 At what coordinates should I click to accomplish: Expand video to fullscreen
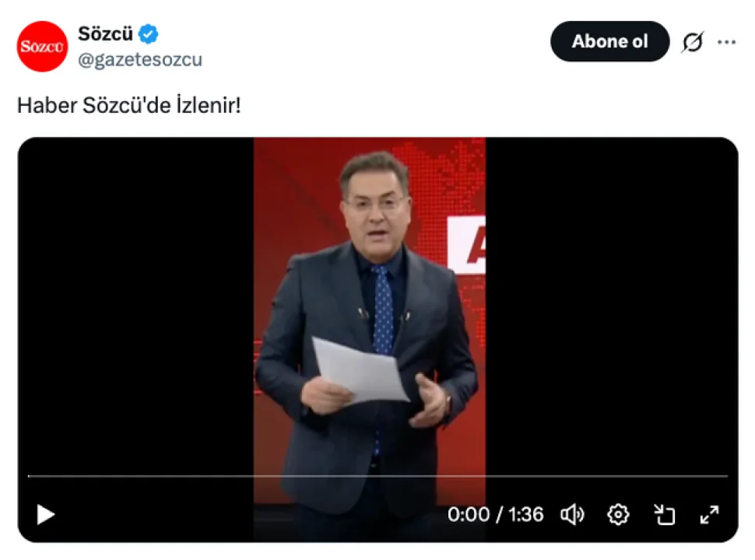tap(709, 514)
